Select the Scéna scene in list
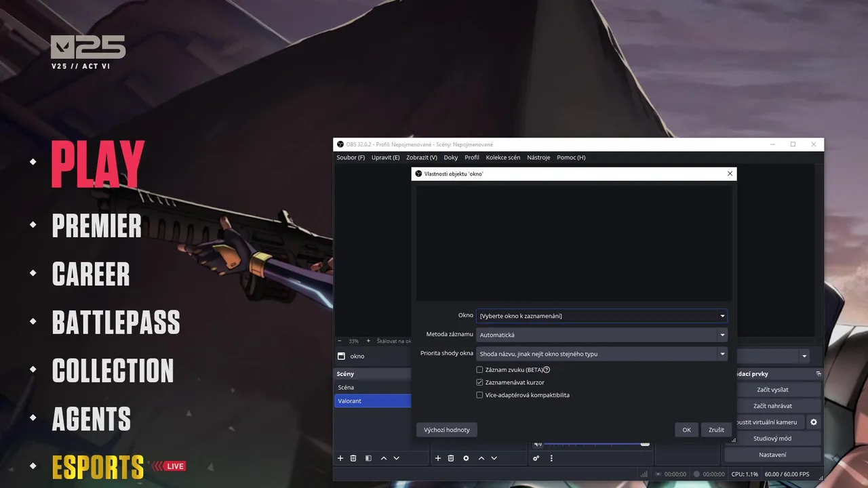This screenshot has height=488, width=868. click(372, 387)
